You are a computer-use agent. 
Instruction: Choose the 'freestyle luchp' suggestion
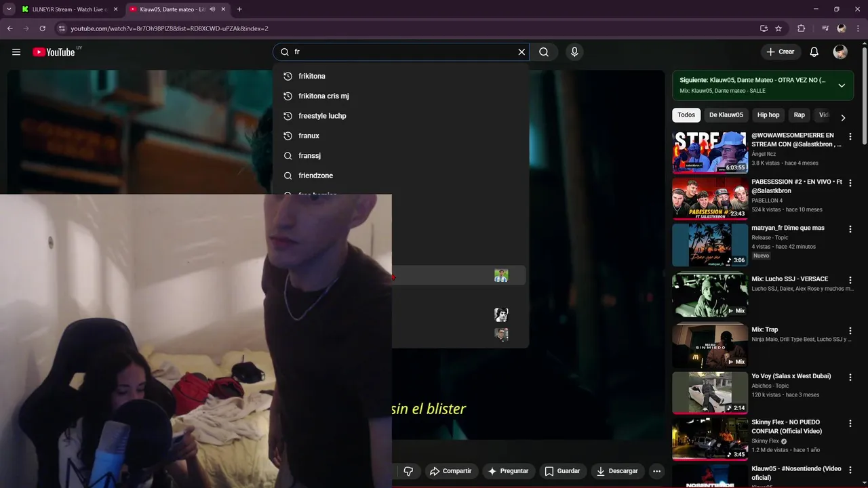click(400, 116)
